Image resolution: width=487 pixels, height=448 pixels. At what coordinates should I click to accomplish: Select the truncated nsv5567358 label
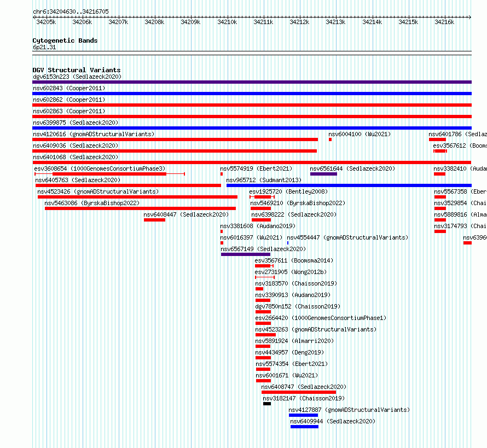[x=460, y=191]
